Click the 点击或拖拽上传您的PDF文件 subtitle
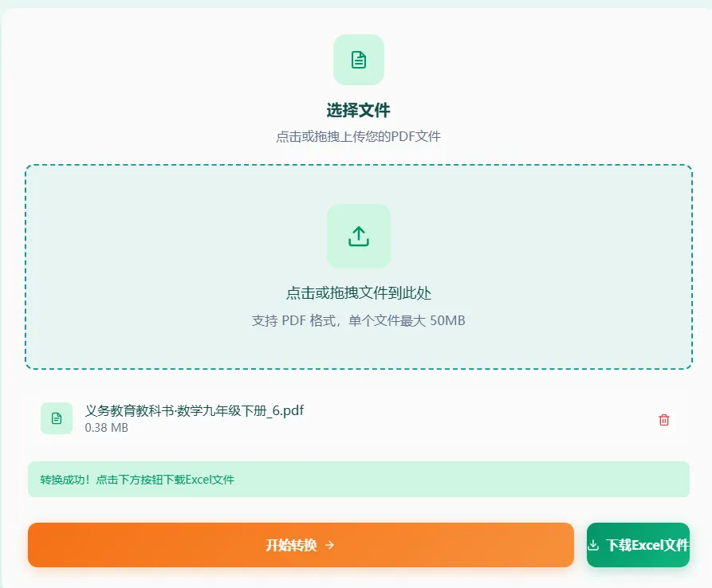 click(x=359, y=136)
